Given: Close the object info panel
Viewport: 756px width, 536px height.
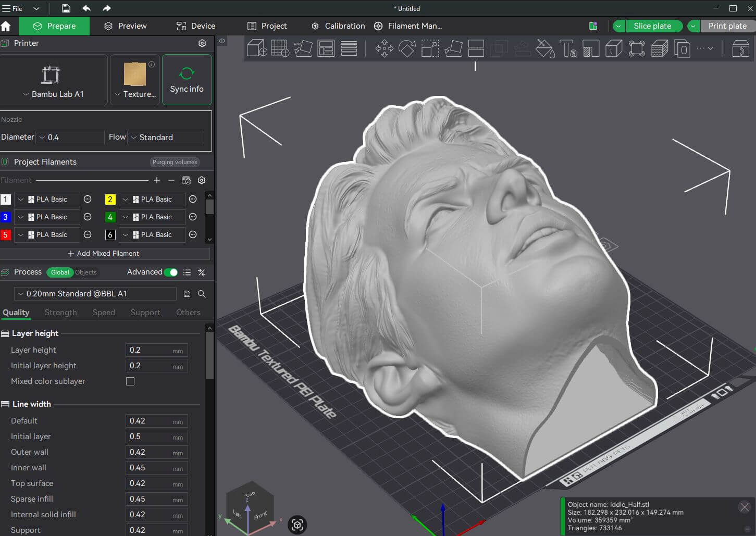Looking at the screenshot, I should 745,507.
